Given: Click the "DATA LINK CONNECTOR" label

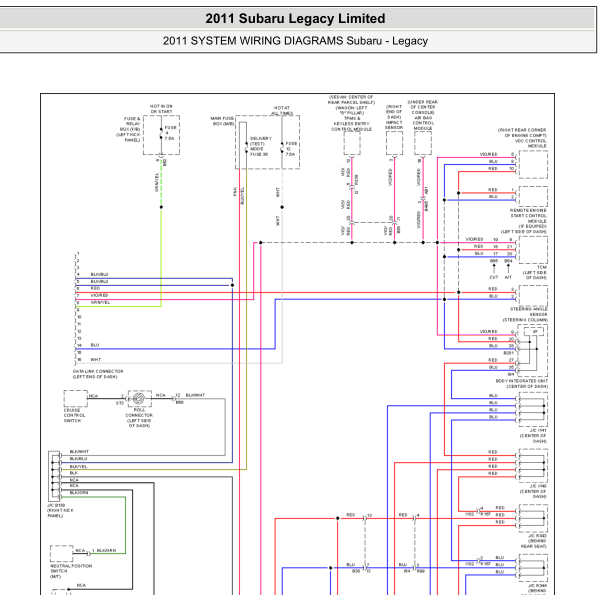Looking at the screenshot, I should (x=98, y=371).
